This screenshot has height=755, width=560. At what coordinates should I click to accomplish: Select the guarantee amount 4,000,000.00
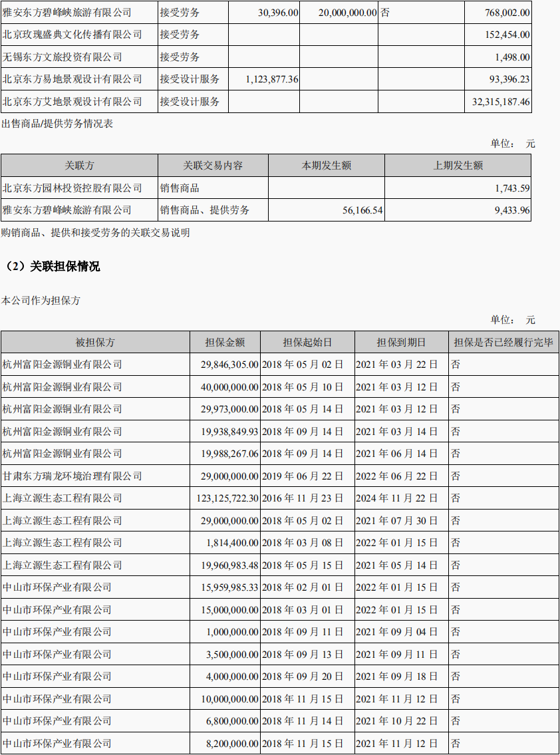[x=232, y=677]
